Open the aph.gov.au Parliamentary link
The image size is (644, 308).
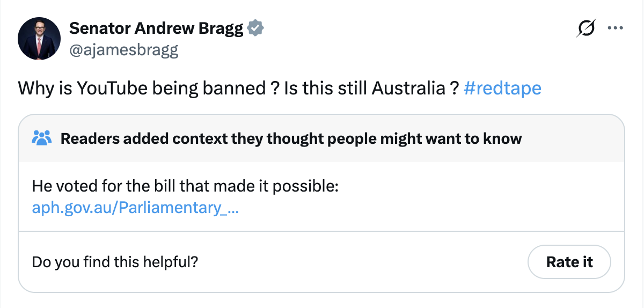(x=135, y=208)
